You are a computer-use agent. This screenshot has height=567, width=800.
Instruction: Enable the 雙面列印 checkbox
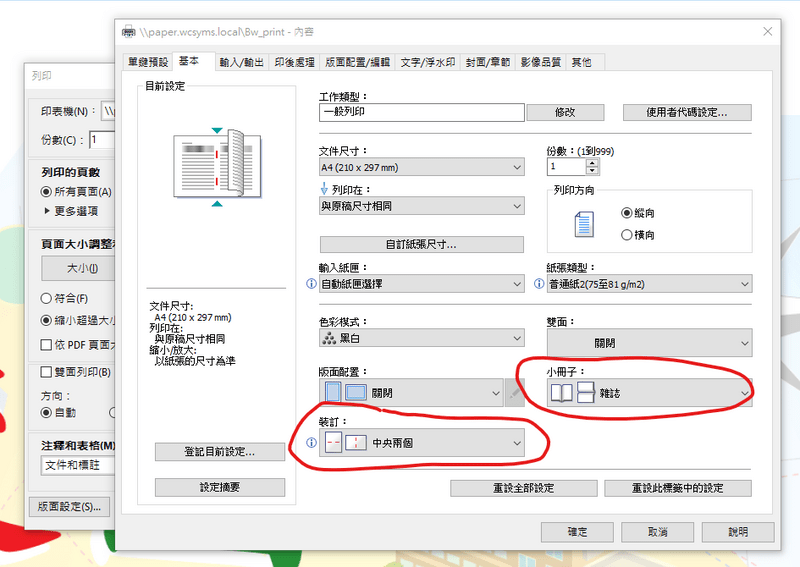pyautogui.click(x=46, y=372)
